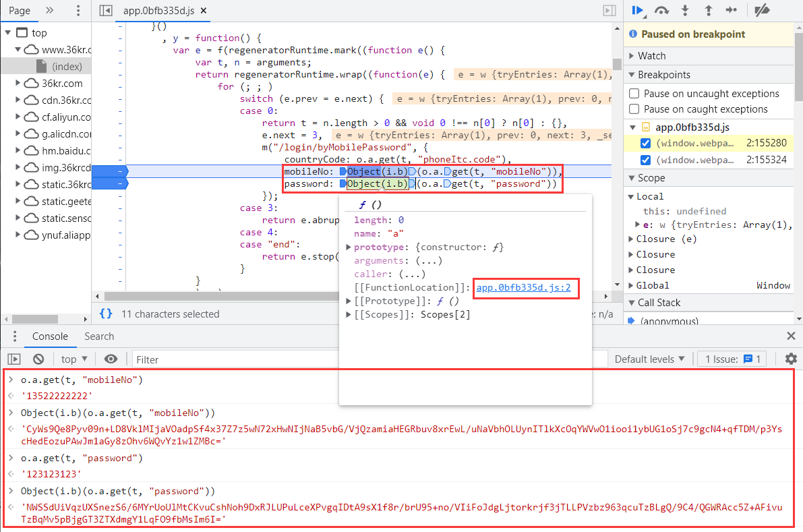803x532 pixels.
Task: Enable Pause on uncaught exceptions
Action: pyautogui.click(x=634, y=94)
